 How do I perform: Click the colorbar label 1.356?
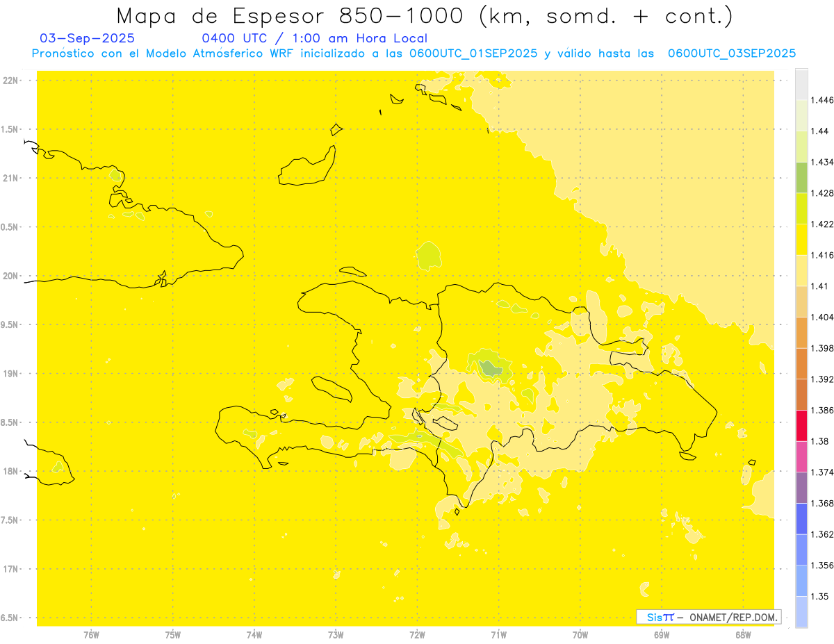click(x=822, y=565)
